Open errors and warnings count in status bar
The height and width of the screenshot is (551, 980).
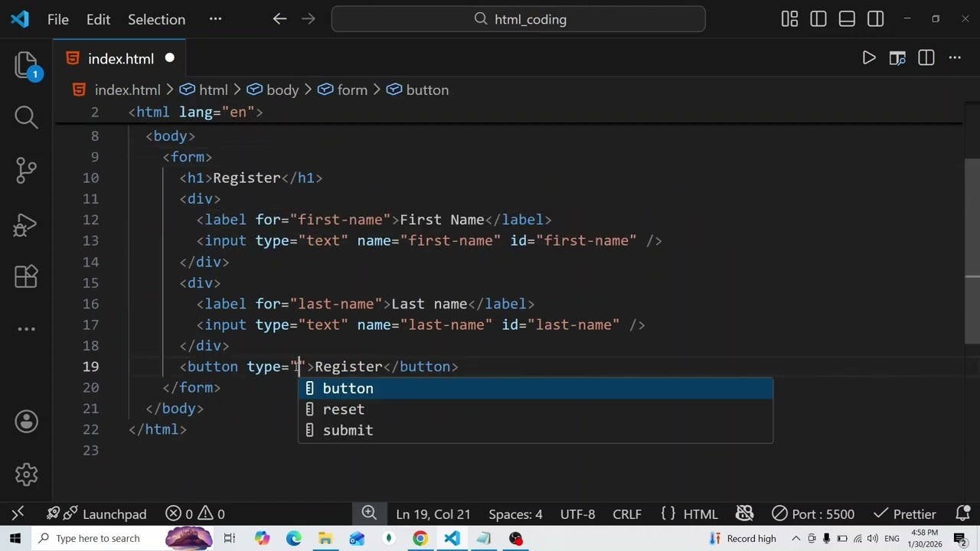(x=195, y=514)
